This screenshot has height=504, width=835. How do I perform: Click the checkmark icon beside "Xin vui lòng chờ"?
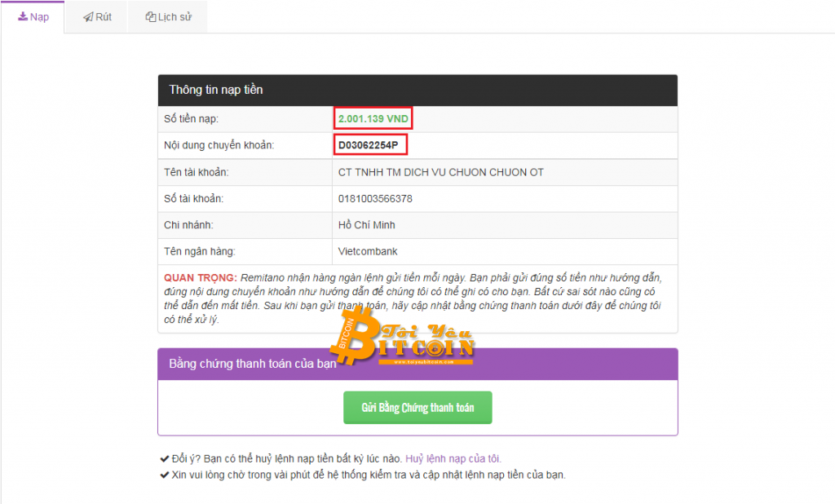(x=164, y=475)
